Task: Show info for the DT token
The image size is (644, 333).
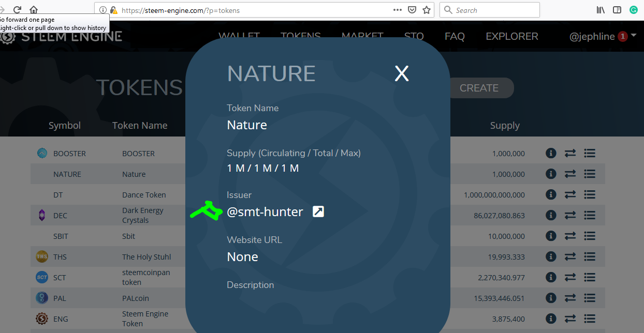Action: pos(551,194)
